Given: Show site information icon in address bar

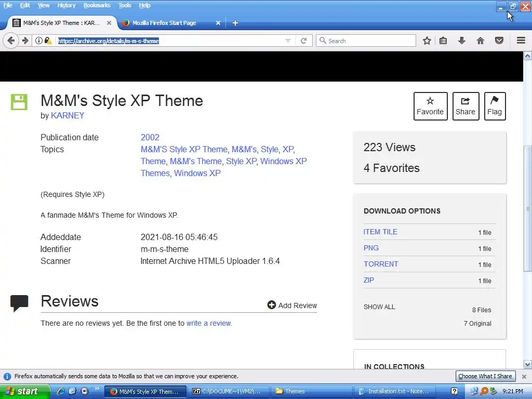Looking at the screenshot, I should tap(39, 41).
